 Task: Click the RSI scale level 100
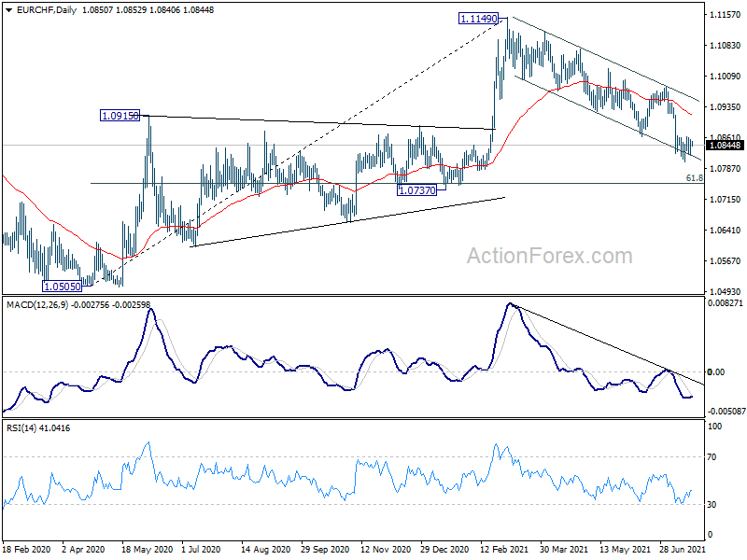point(714,427)
